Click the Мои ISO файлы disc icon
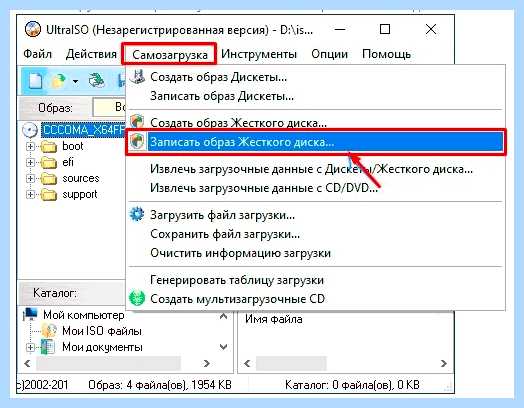The width and height of the screenshot is (524, 408). pyautogui.click(x=49, y=330)
